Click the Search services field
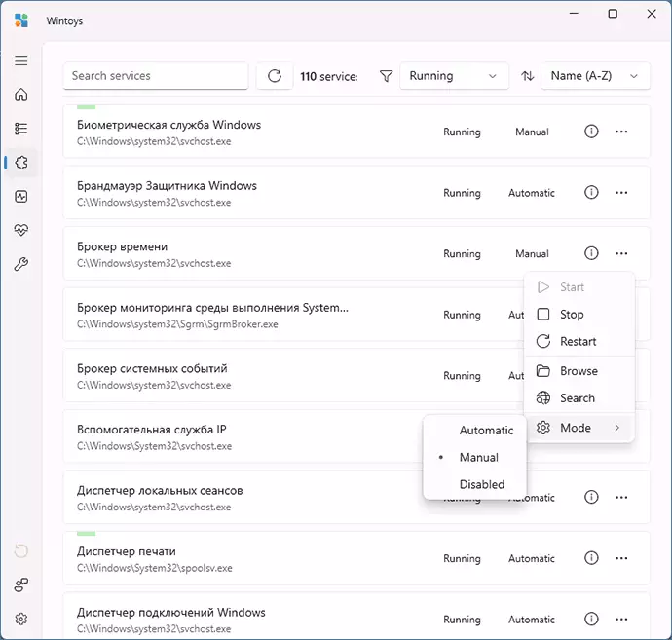 point(156,76)
